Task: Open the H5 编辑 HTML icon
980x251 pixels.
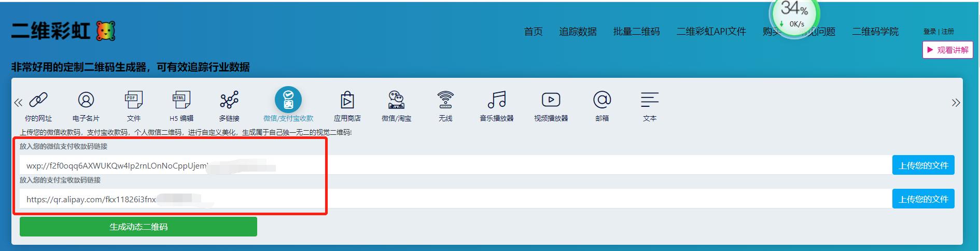Action: point(181,100)
